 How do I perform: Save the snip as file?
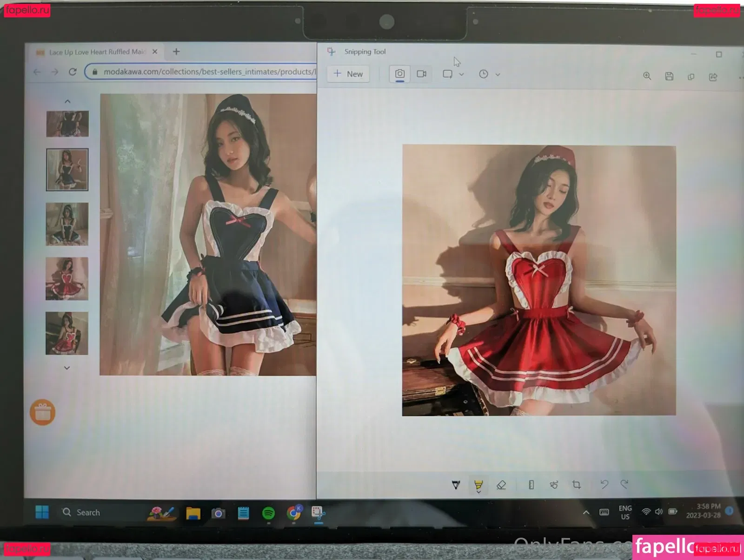click(669, 76)
